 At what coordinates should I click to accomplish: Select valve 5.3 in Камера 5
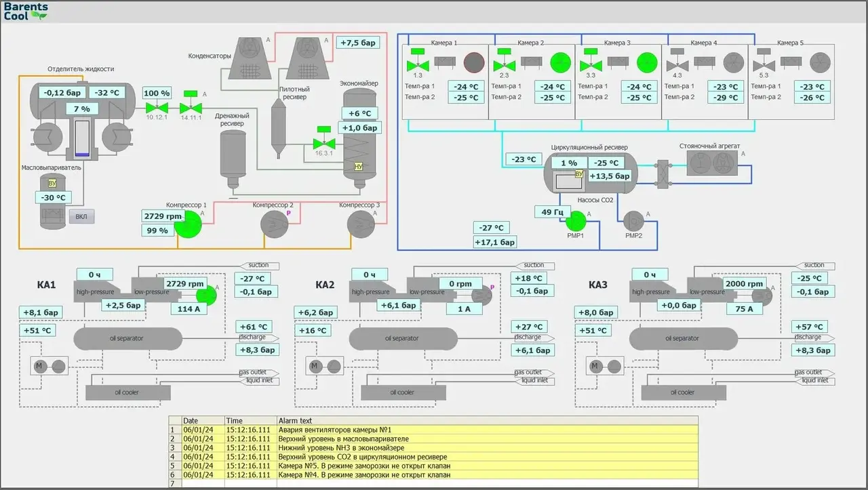764,62
